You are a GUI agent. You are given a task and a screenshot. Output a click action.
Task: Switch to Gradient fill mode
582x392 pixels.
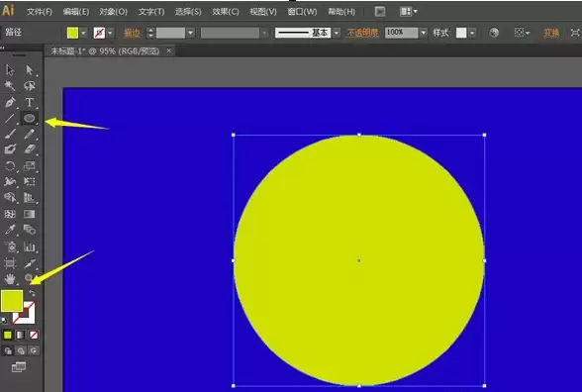[21, 336]
